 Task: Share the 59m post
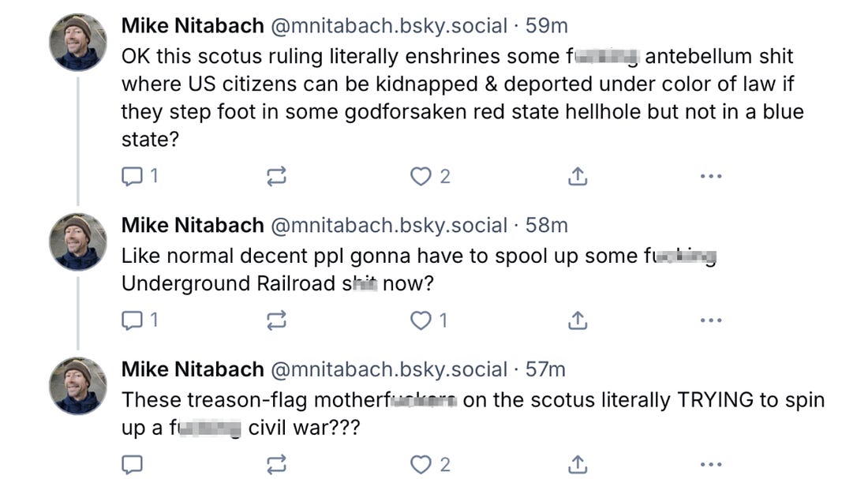point(578,177)
